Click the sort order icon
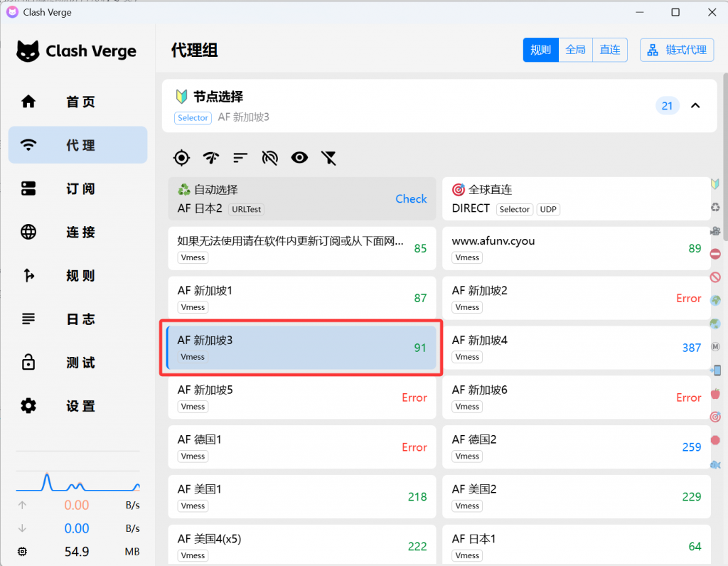Image resolution: width=728 pixels, height=566 pixels. (x=240, y=158)
